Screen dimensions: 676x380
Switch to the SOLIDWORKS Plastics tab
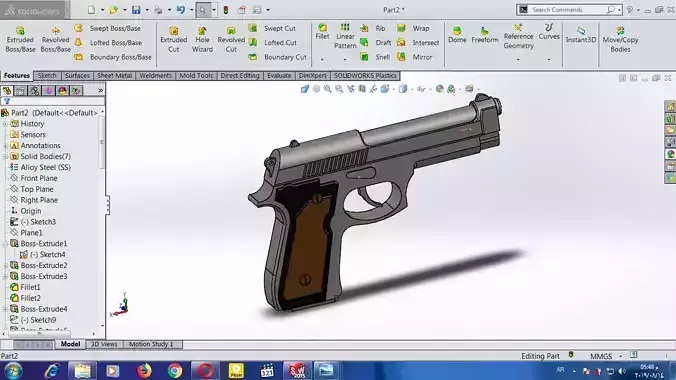(365, 75)
